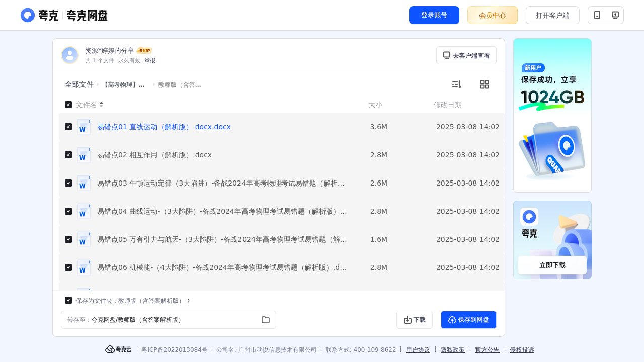Viewport: 644px width, 362px height.
Task: Open 隐私政策 link
Action: (x=453, y=350)
